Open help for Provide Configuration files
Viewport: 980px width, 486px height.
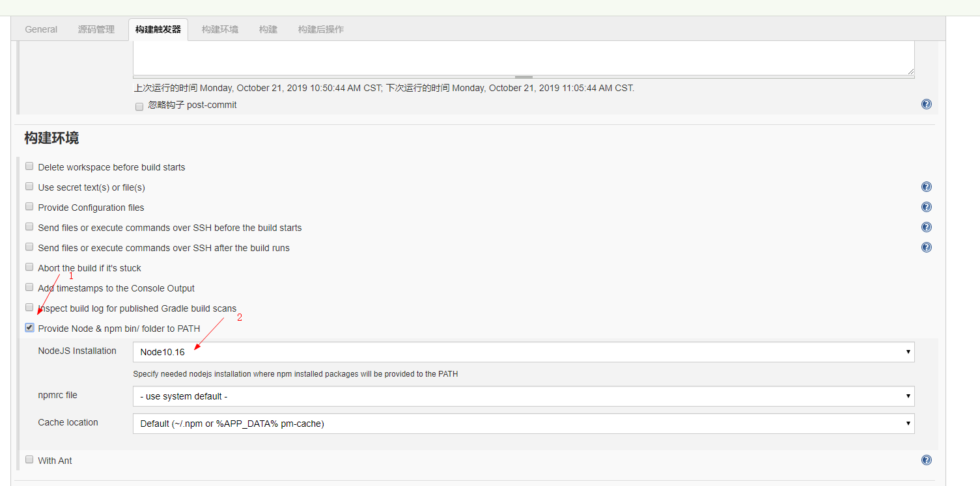tap(926, 207)
